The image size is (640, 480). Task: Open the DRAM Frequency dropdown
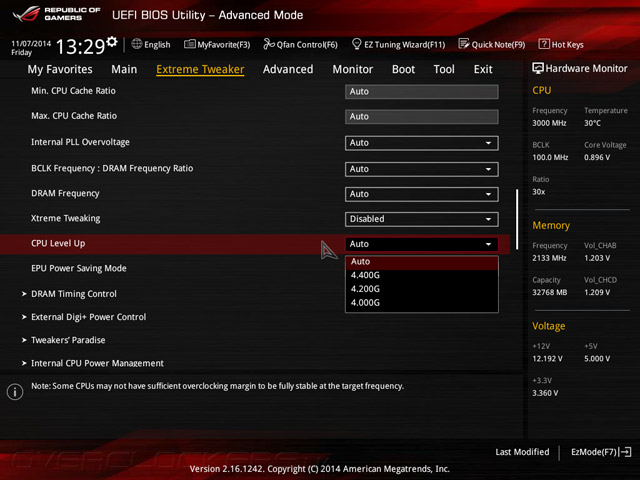pyautogui.click(x=422, y=194)
